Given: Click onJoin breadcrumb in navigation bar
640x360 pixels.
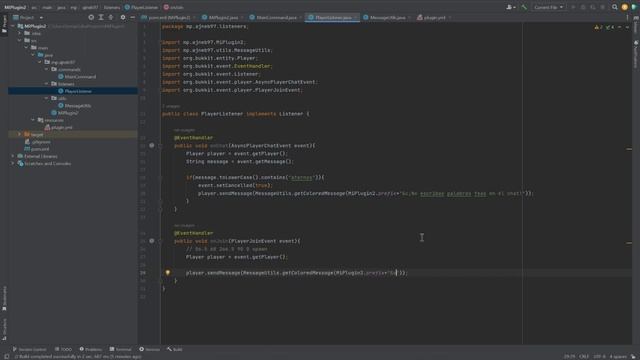Looking at the screenshot, I should 174,7.
